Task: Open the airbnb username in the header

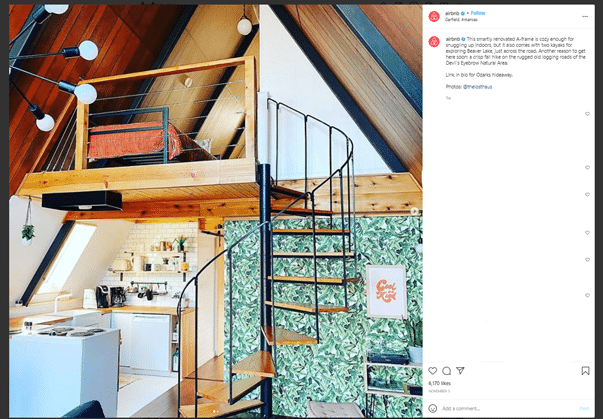Action: click(452, 13)
